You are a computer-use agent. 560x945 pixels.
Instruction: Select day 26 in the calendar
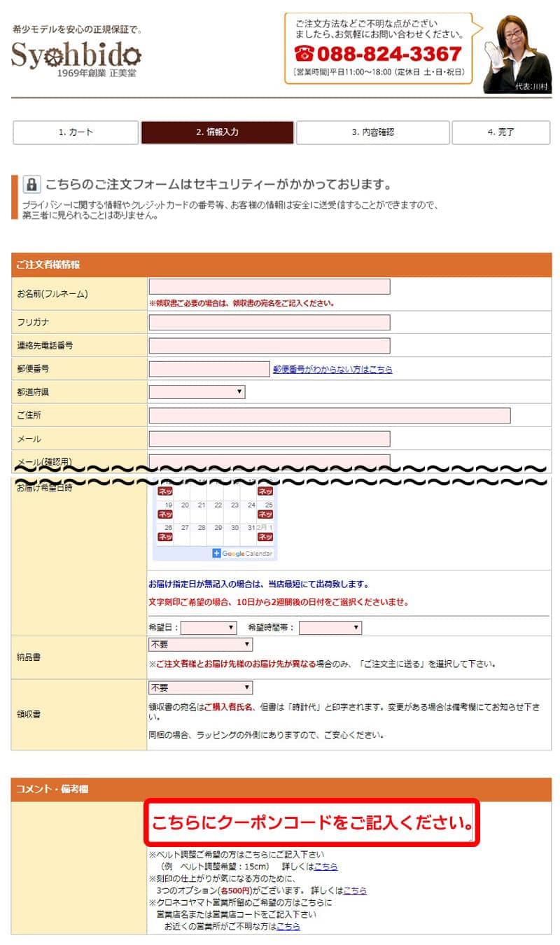168,528
